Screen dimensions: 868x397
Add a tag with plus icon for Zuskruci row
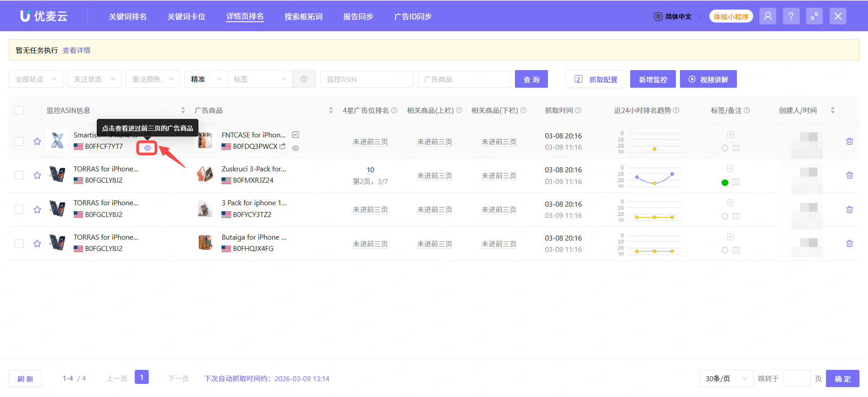click(x=730, y=169)
